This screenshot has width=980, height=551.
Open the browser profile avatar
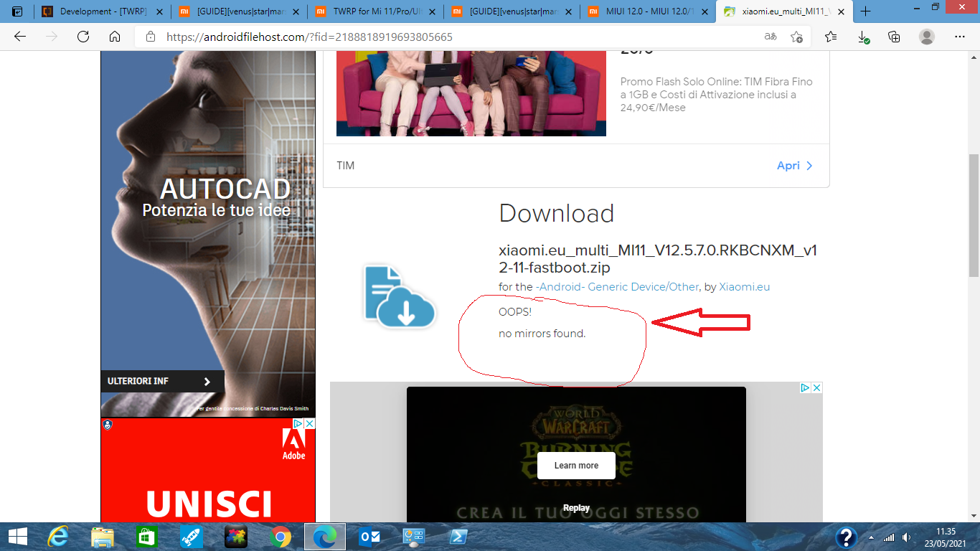(927, 37)
